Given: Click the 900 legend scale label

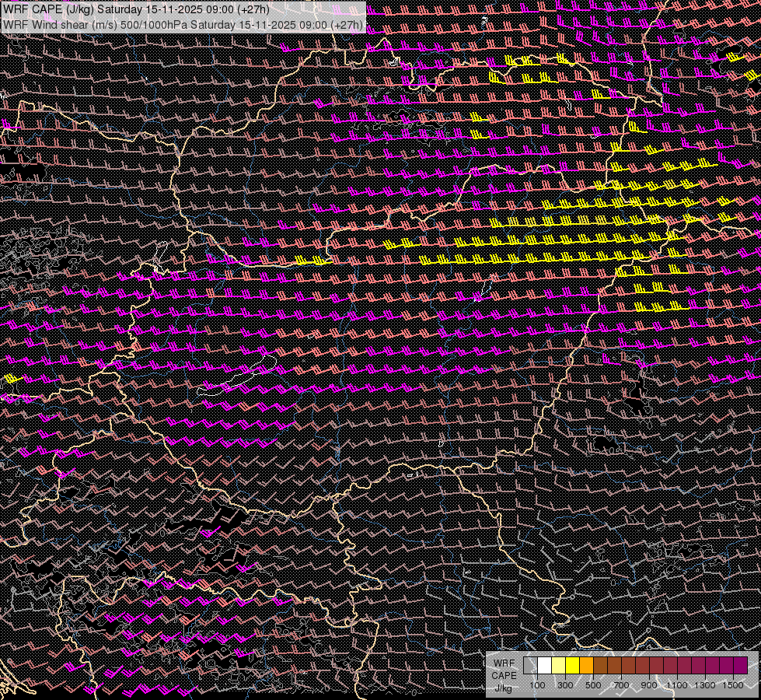Looking at the screenshot, I should click(649, 684).
